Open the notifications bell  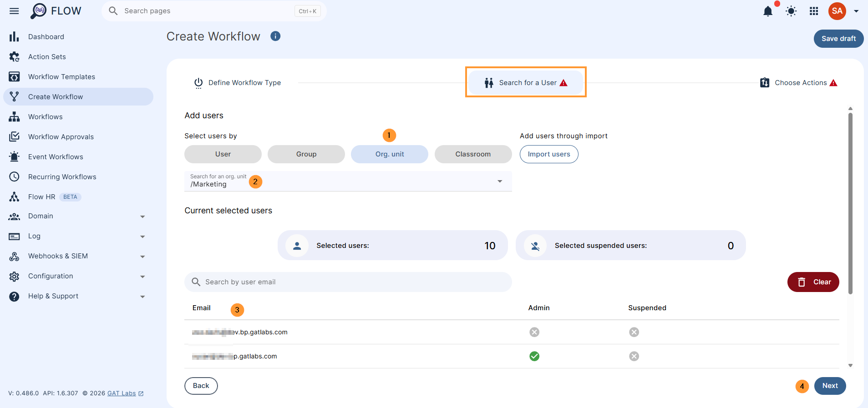768,11
